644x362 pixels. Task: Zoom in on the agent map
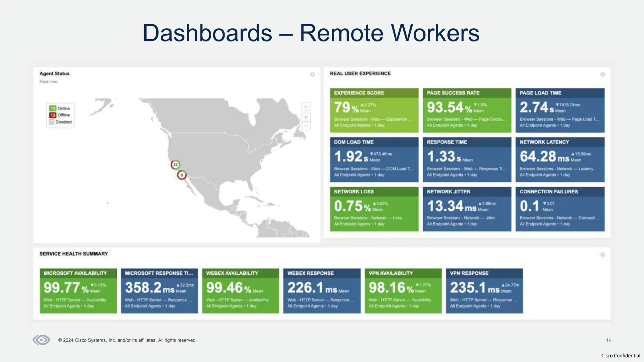306,117
